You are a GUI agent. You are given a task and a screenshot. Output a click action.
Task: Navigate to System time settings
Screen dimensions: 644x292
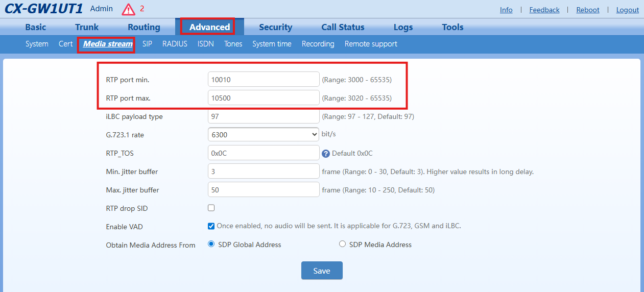pyautogui.click(x=272, y=44)
